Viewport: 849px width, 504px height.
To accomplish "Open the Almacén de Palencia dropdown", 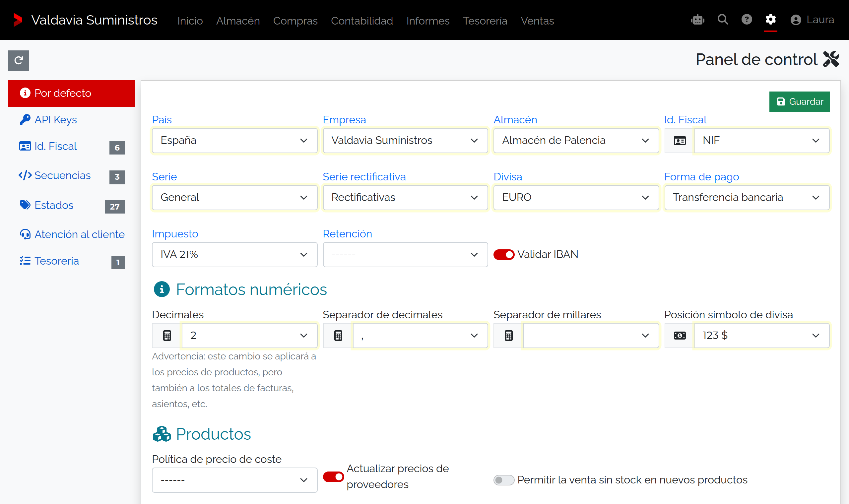I will (576, 140).
